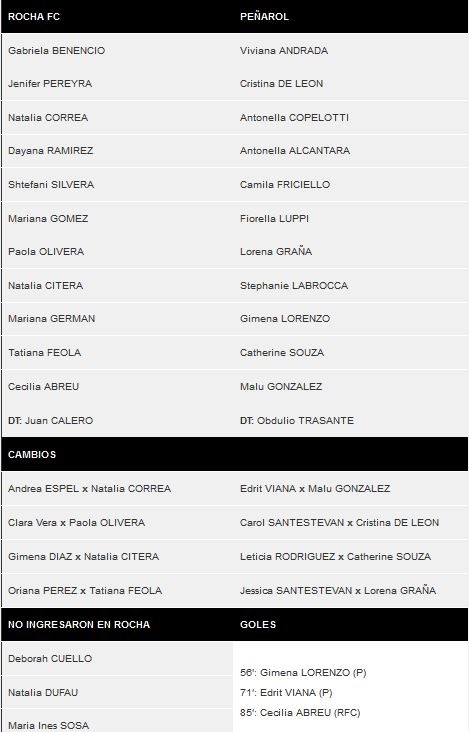
Task: Select the coach entry DT: Juan CALERO
Action: [x=50, y=420]
